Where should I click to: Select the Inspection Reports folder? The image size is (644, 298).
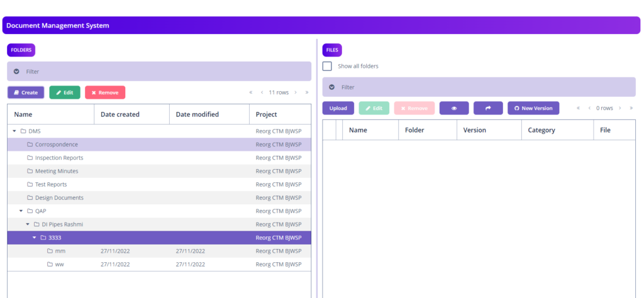58,158
